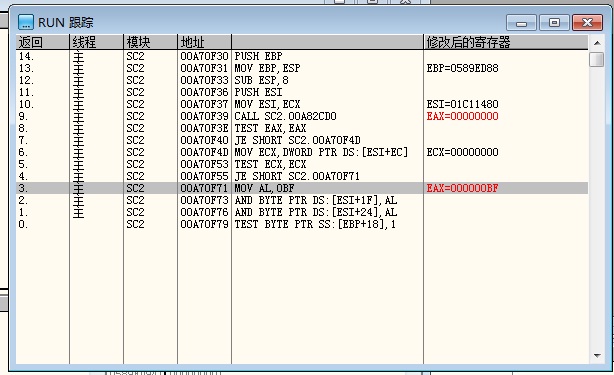Click the scrollbar up arrow

(x=597, y=43)
